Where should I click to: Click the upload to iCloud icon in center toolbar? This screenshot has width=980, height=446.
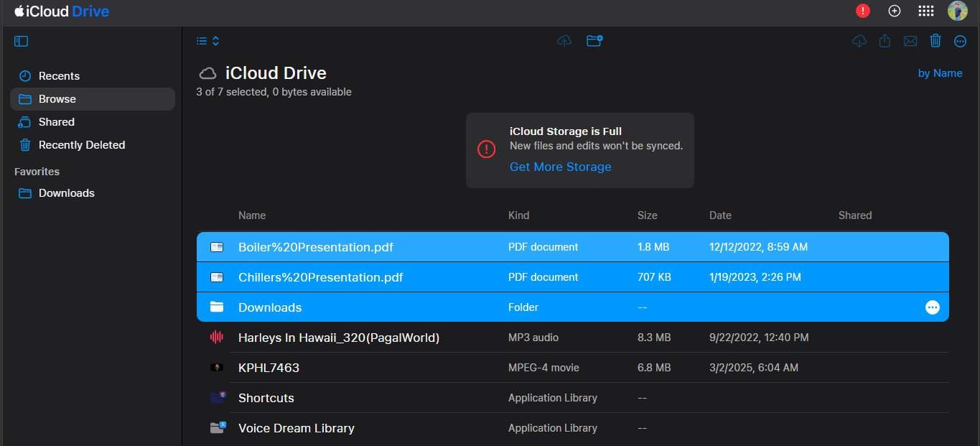coord(564,41)
